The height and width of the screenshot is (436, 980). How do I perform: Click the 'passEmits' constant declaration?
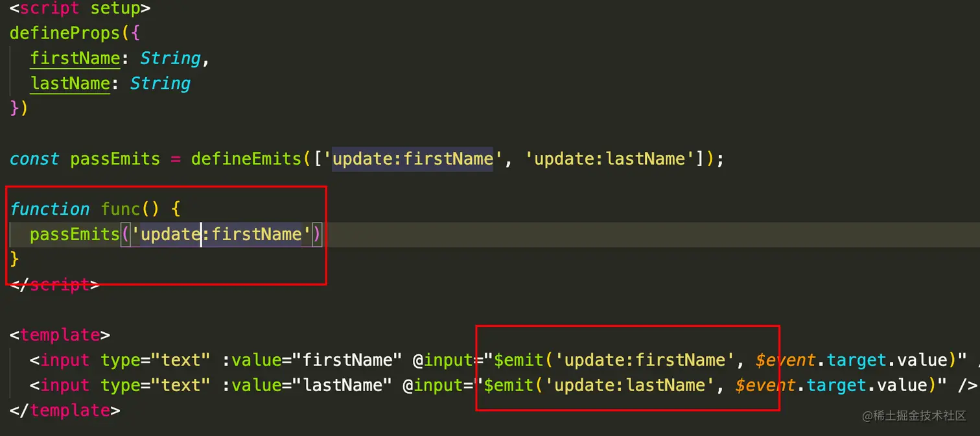115,159
